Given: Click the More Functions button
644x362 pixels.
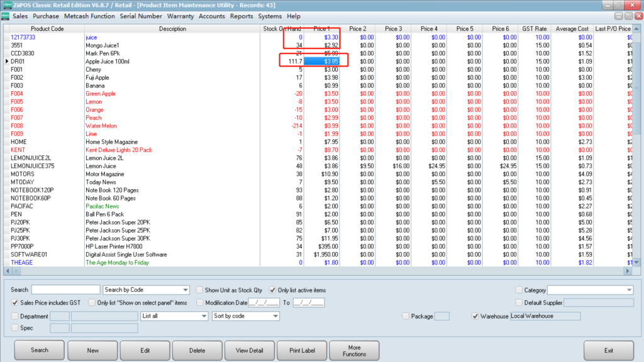Looking at the screenshot, I should 354,350.
